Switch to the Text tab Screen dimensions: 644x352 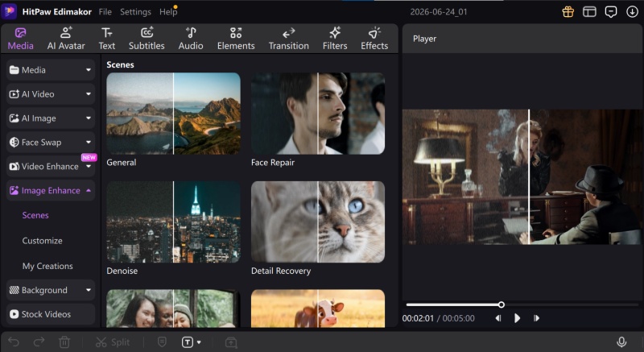107,39
